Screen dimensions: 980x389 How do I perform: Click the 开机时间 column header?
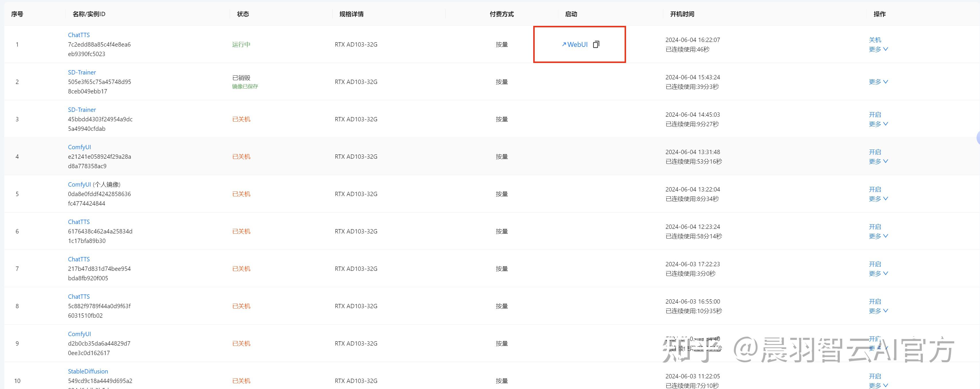(x=682, y=14)
